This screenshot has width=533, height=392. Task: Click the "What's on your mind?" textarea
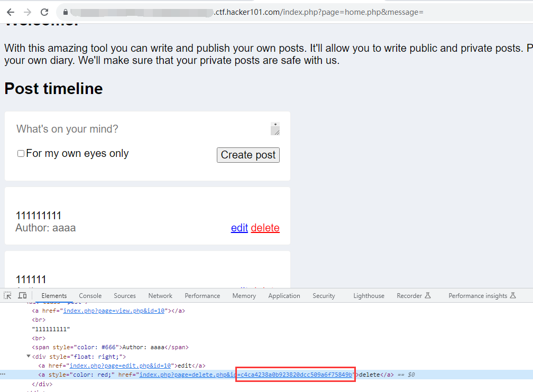pyautogui.click(x=148, y=129)
